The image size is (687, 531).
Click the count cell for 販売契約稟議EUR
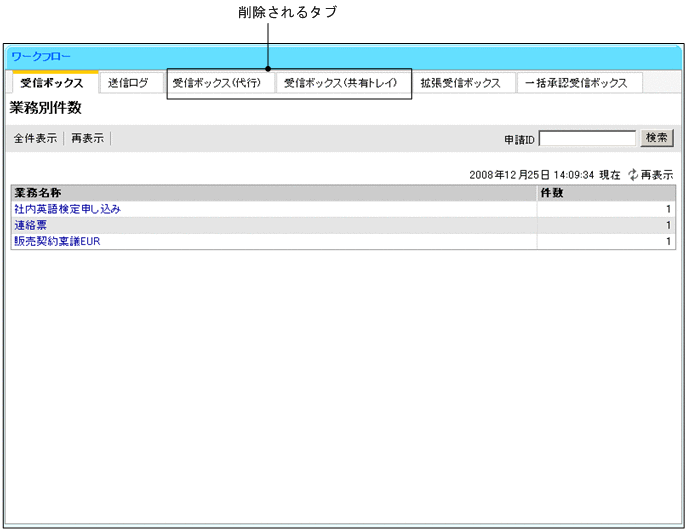tap(606, 241)
